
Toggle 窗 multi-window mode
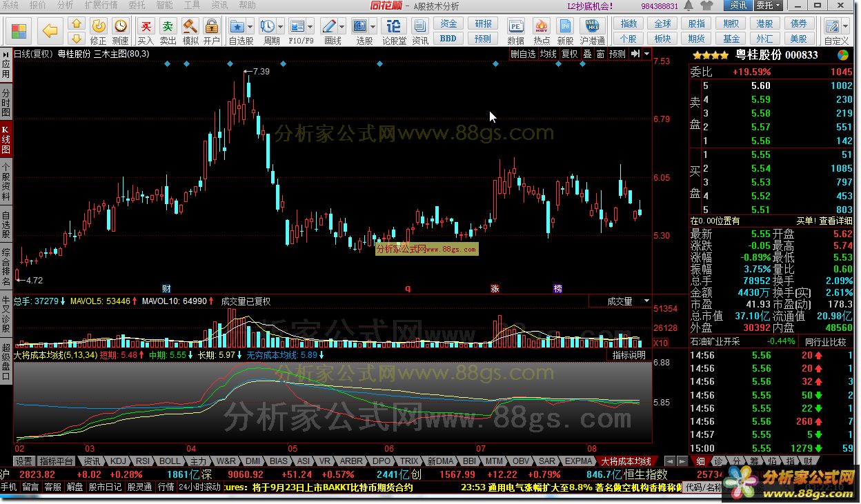tap(601, 54)
